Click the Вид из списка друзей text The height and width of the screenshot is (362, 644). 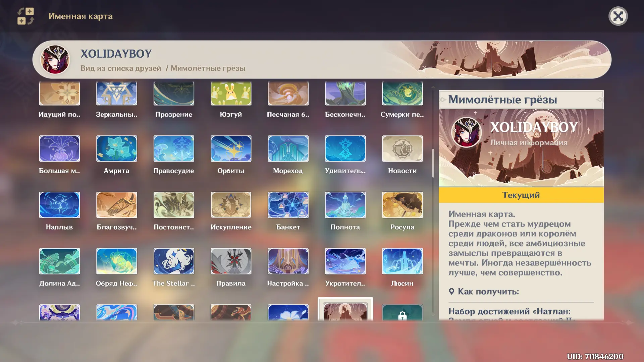[x=121, y=68]
